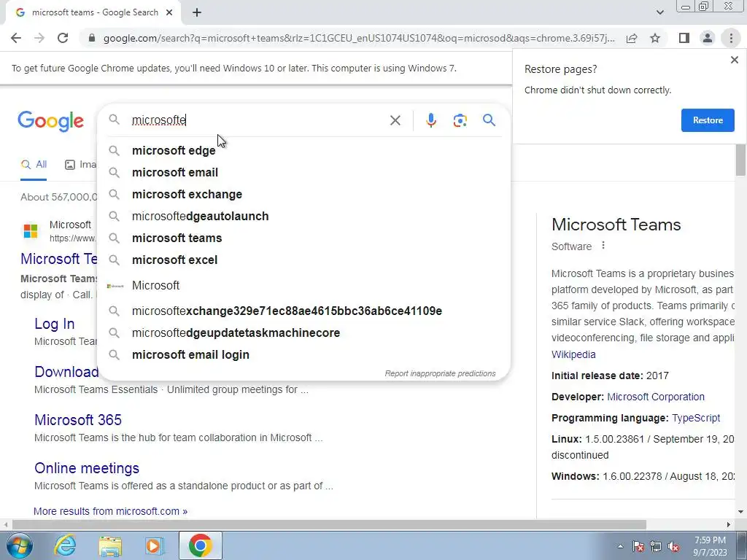Open the Wikipedia link in knowledge panel
This screenshot has height=560, width=747.
573,354
